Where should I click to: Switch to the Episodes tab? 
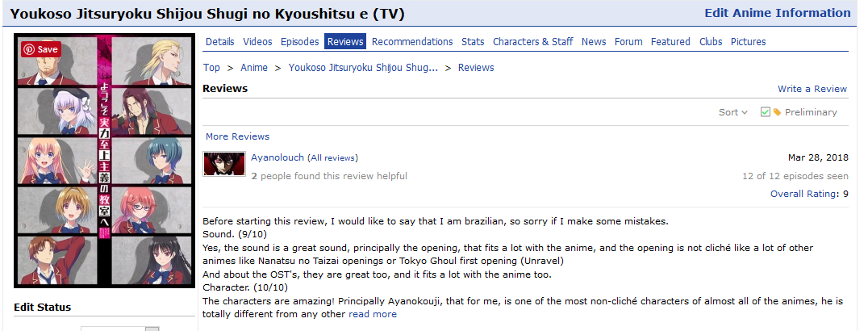(299, 41)
